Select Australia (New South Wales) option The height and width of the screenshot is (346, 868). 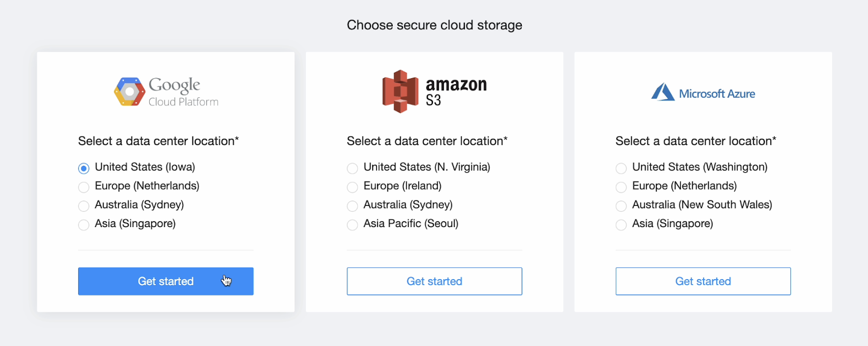[621, 206]
